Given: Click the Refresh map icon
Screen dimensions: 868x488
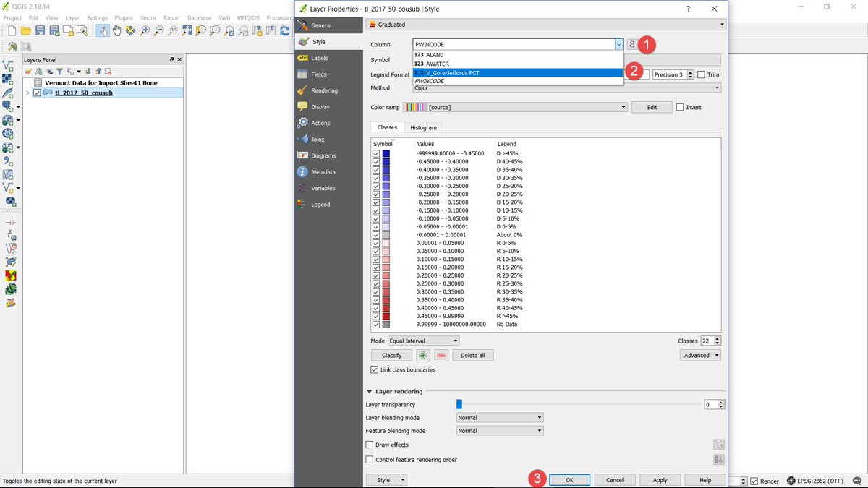Looking at the screenshot, I should click(285, 30).
